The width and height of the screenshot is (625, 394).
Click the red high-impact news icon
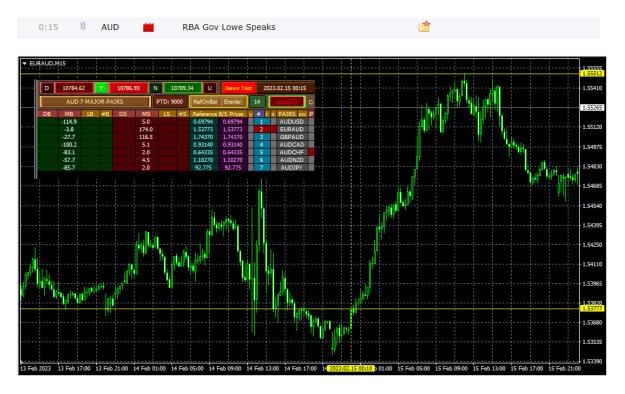pos(148,27)
